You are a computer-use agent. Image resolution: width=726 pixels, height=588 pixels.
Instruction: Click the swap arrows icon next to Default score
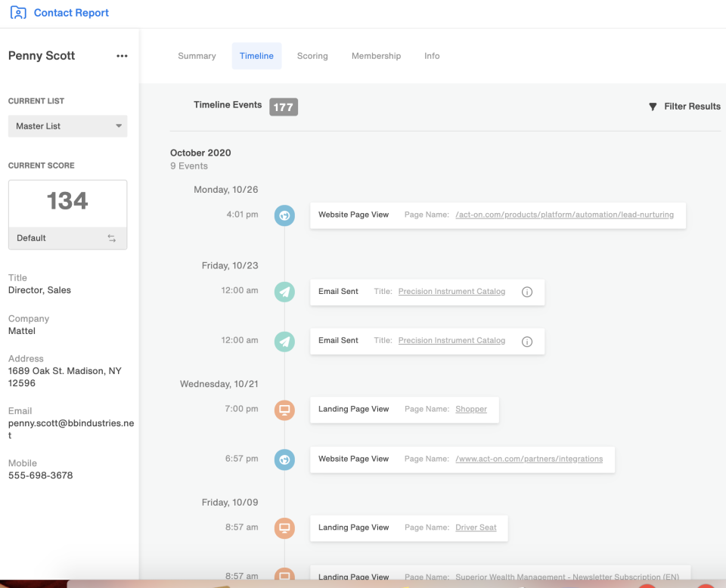112,238
